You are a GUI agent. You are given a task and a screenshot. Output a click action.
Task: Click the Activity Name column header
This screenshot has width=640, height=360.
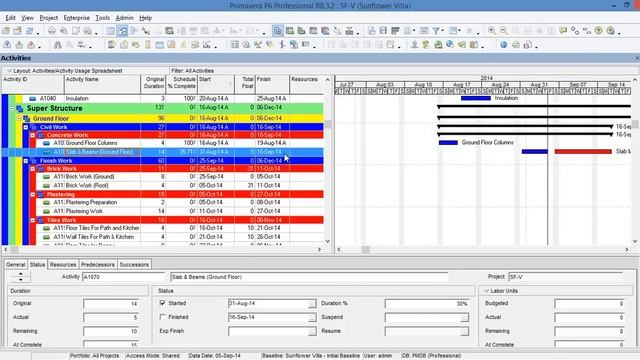coord(102,84)
